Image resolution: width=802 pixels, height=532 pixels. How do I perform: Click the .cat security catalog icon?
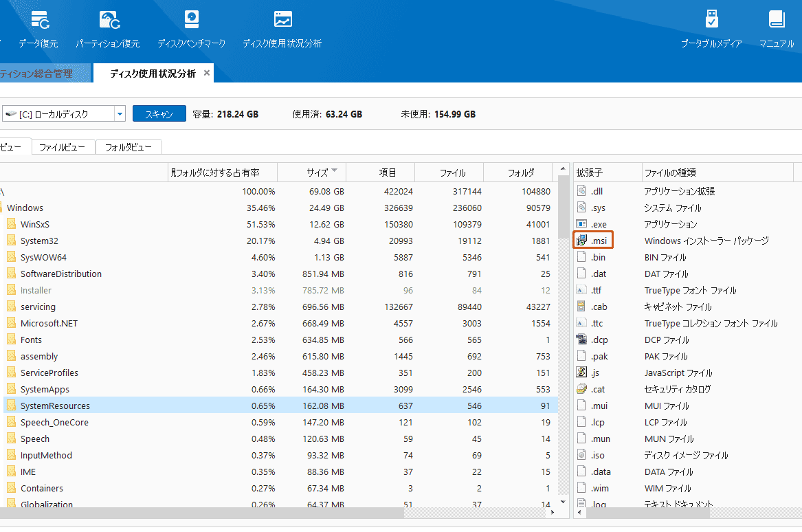581,389
